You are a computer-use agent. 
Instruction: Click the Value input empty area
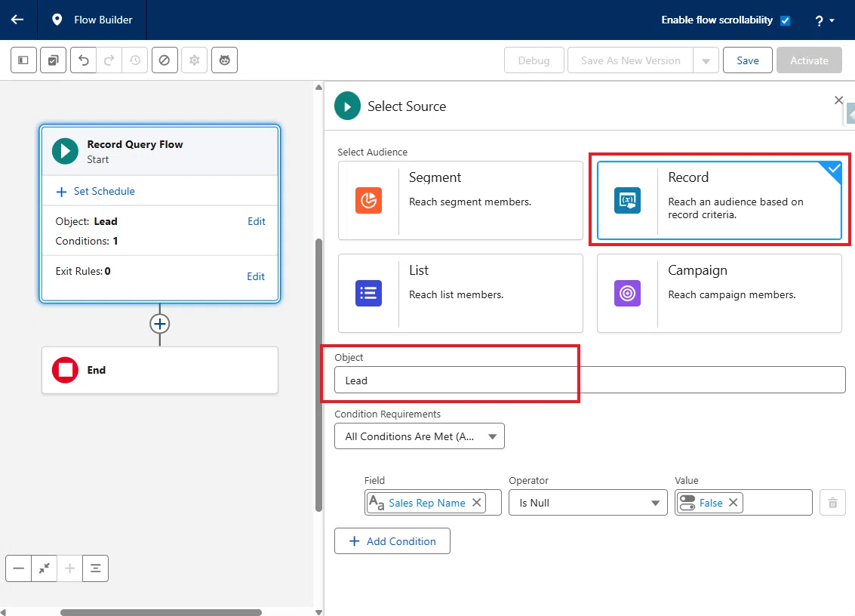coord(777,503)
